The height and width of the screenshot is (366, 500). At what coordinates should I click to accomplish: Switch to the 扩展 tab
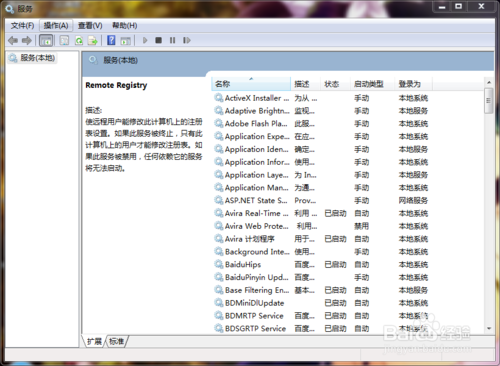(94, 341)
